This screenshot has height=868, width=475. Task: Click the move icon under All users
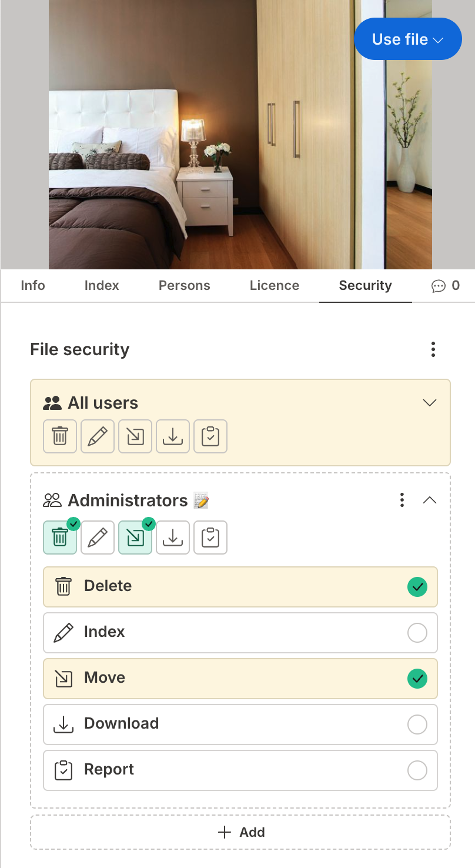(x=135, y=436)
